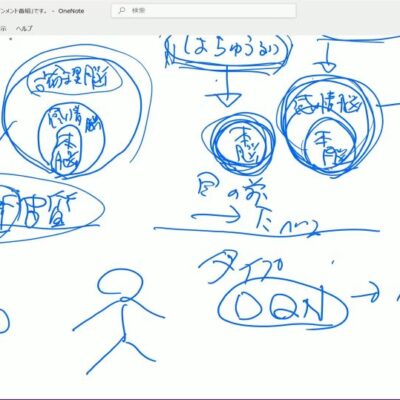The image size is (400, 400).
Task: Click the arrow right of DQN
Action: tap(365, 296)
